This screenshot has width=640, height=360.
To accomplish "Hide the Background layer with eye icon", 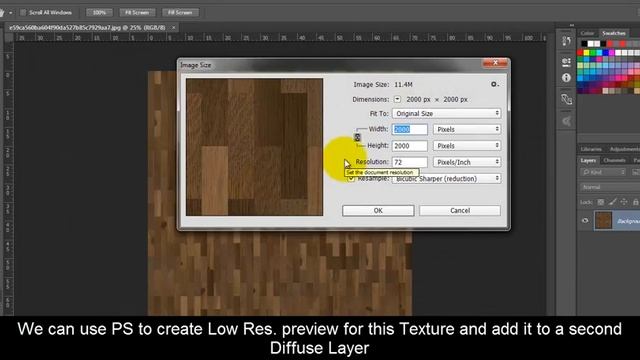I will tap(585, 220).
